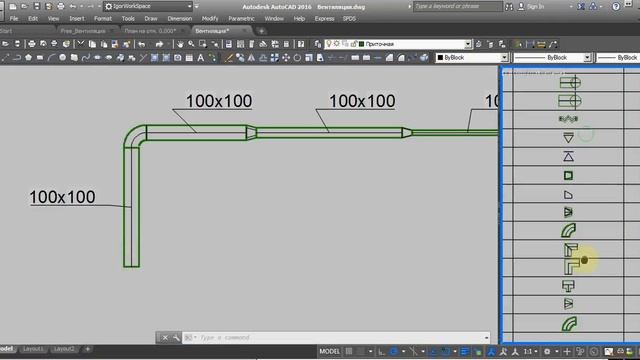The image size is (640, 360).
Task: Click the Plot print icon in toolbar
Action: [x=31, y=44]
